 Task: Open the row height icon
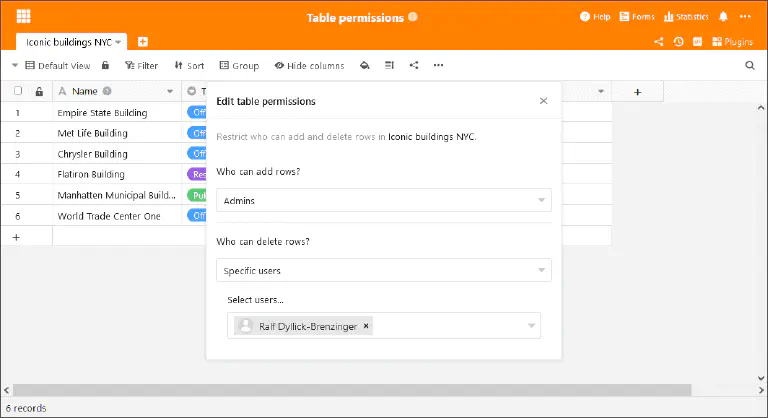[x=389, y=65]
